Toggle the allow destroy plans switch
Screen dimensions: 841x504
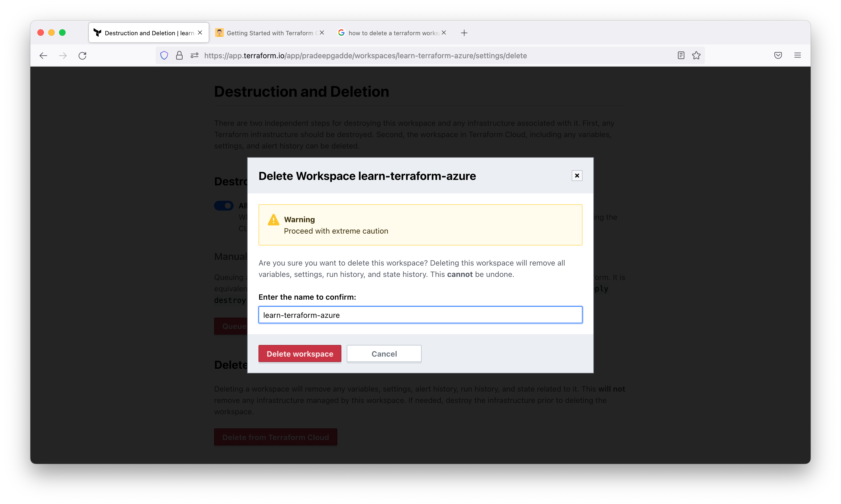(224, 205)
